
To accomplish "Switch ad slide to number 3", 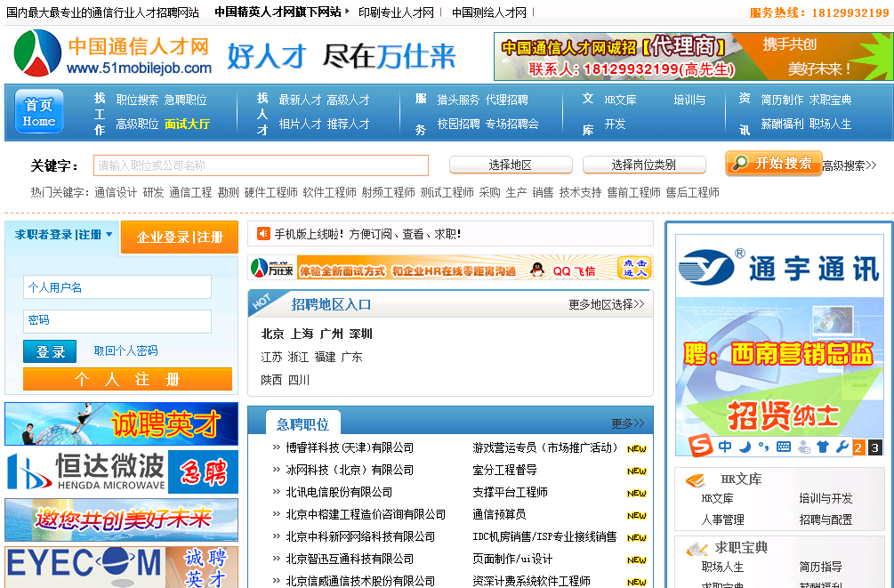I will pyautogui.click(x=874, y=447).
